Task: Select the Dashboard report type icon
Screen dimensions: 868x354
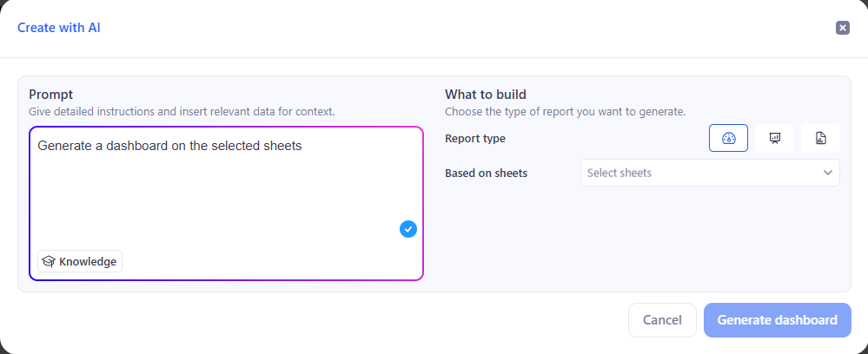Action: [x=728, y=138]
